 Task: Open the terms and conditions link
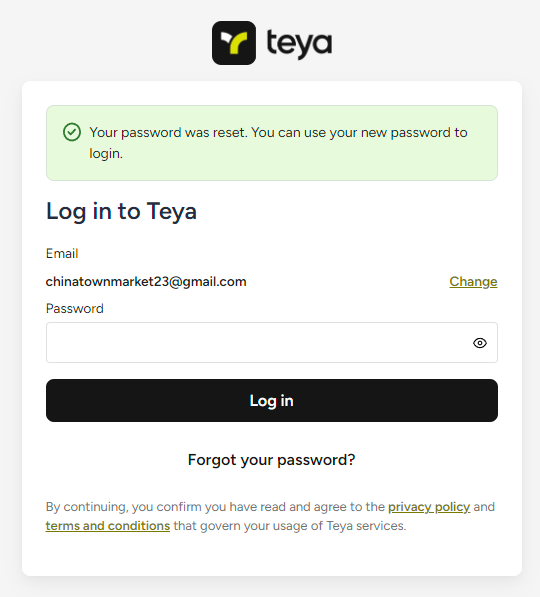(x=108, y=526)
